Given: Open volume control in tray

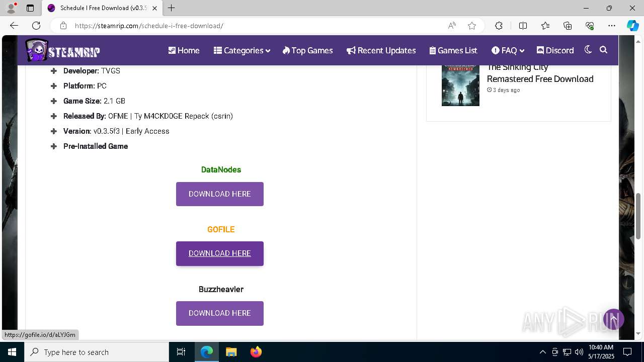Looking at the screenshot, I should pyautogui.click(x=579, y=352).
